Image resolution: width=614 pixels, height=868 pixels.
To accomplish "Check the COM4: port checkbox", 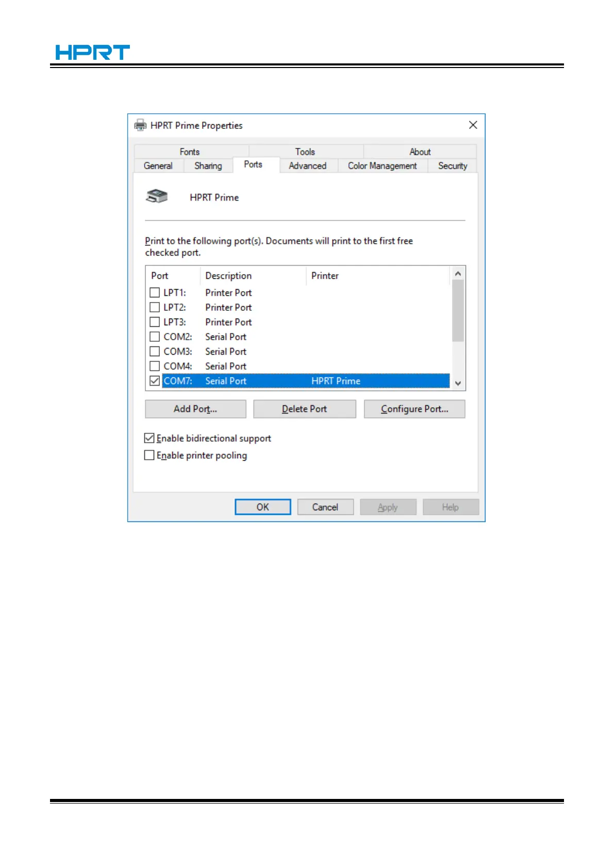I will point(155,366).
